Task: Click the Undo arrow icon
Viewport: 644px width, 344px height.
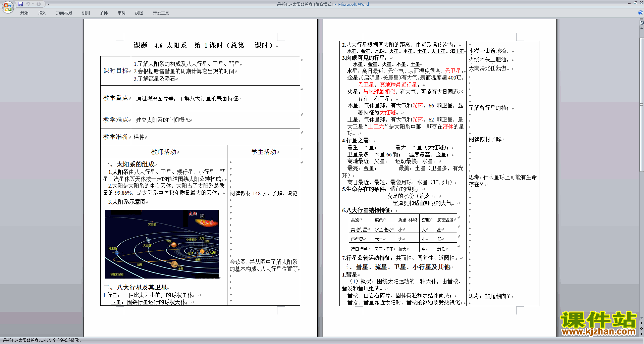Action: [x=28, y=4]
